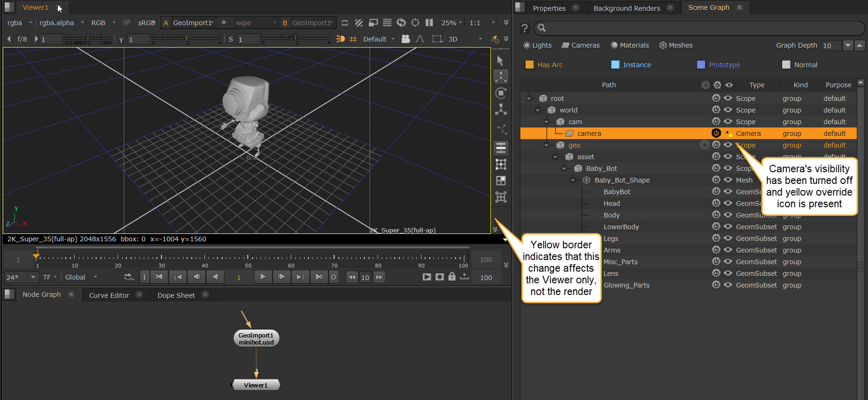Jump to the last frame

(x=319, y=277)
